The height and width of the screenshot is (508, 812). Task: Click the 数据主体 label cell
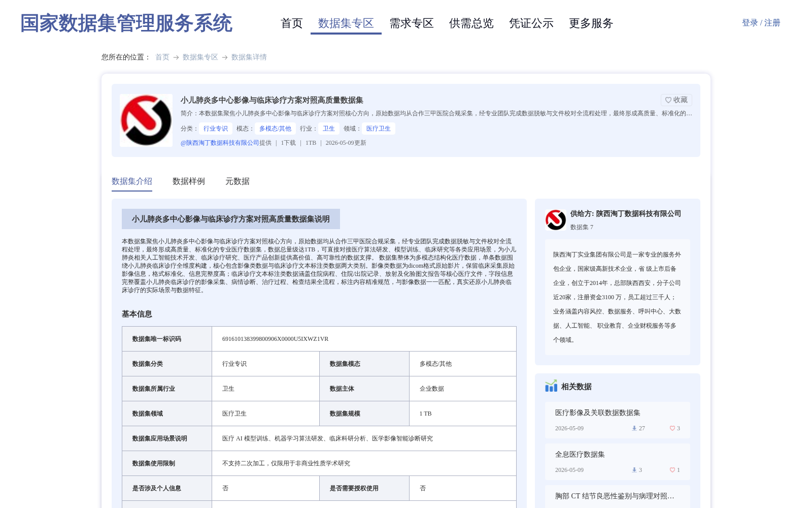click(x=364, y=389)
